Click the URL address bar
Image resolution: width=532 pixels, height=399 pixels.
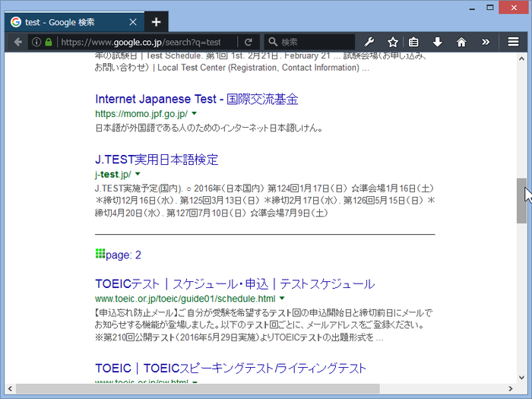tap(141, 42)
